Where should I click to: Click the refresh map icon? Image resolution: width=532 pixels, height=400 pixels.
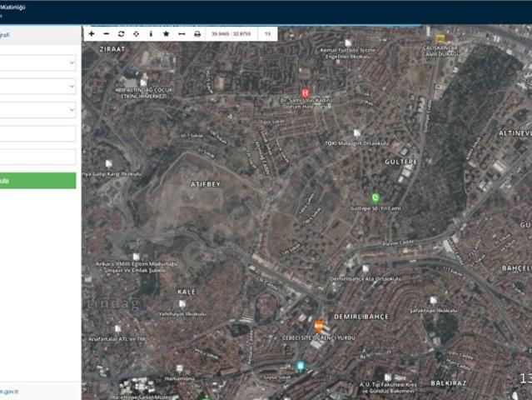pyautogui.click(x=121, y=34)
